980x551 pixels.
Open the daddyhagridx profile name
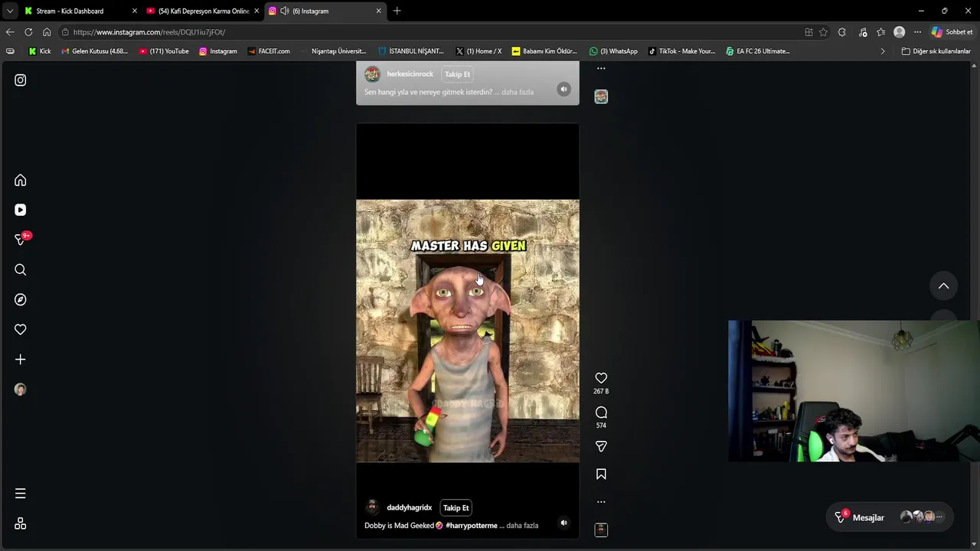click(x=409, y=507)
